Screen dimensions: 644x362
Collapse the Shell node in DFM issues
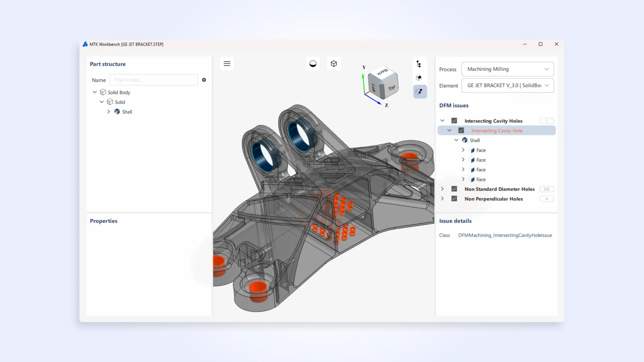point(456,140)
